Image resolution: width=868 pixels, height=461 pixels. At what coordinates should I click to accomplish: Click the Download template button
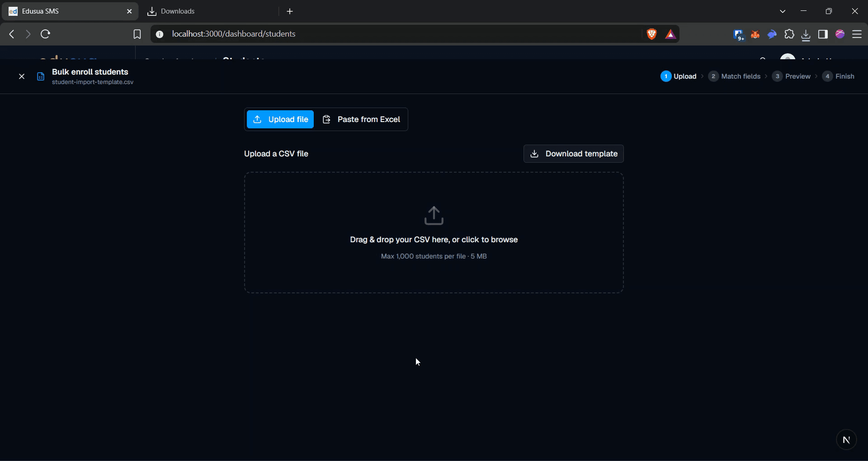pyautogui.click(x=574, y=154)
